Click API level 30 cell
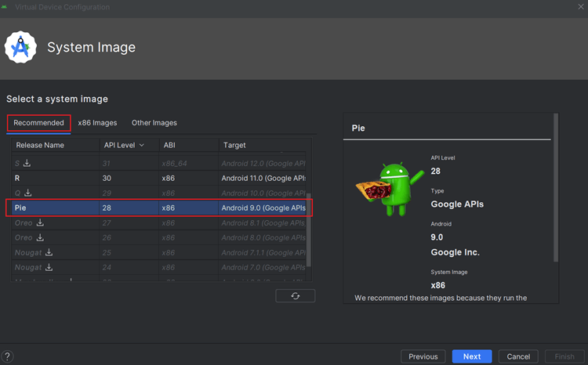 pos(129,178)
